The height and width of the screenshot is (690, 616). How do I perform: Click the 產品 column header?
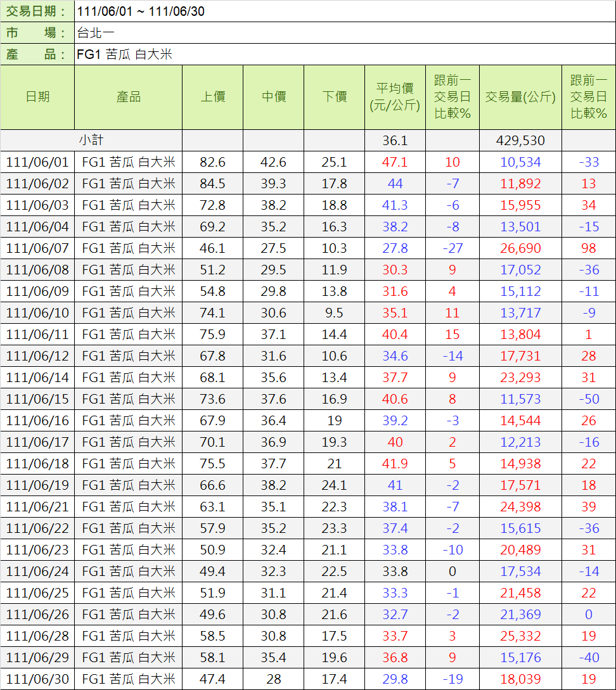128,97
